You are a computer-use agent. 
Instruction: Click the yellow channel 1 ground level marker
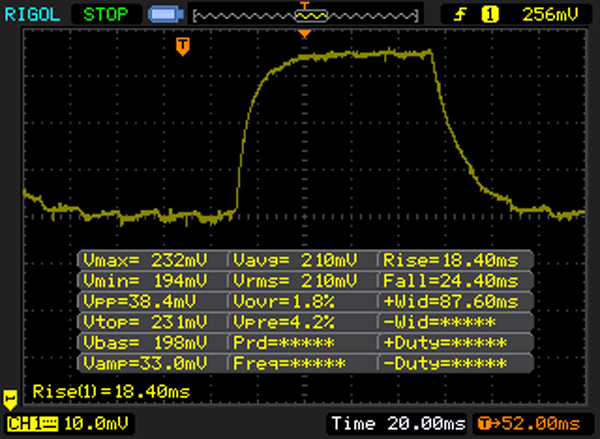click(x=10, y=400)
